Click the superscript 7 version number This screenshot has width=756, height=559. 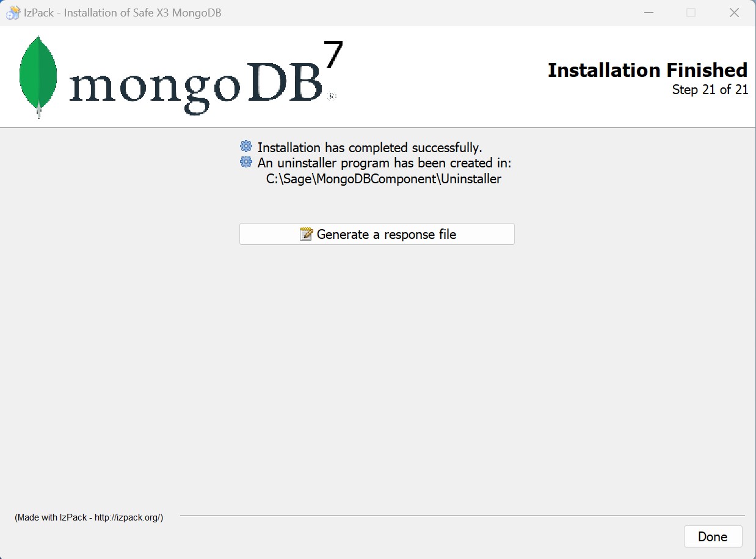pyautogui.click(x=332, y=56)
